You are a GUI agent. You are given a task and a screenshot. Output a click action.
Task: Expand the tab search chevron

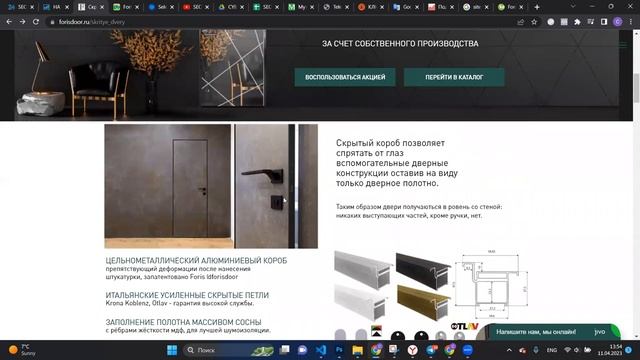[x=573, y=7]
